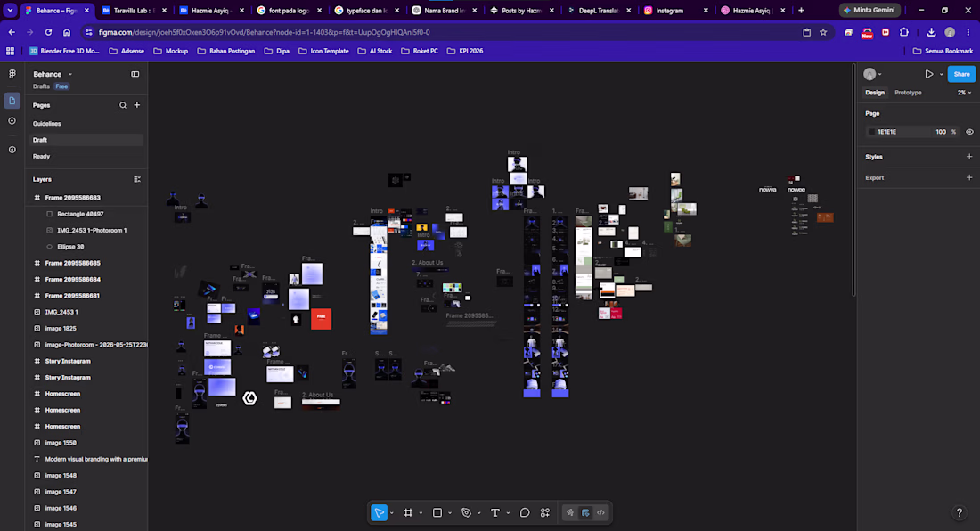Switch to Design mode in toolbar
Viewport: 980px width, 531px height.
585,513
